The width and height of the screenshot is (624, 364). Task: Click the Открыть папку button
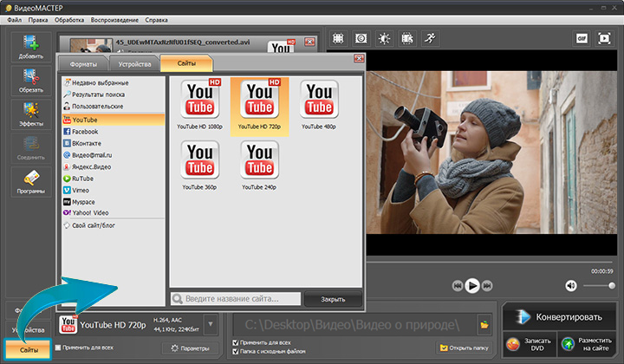pos(464,348)
